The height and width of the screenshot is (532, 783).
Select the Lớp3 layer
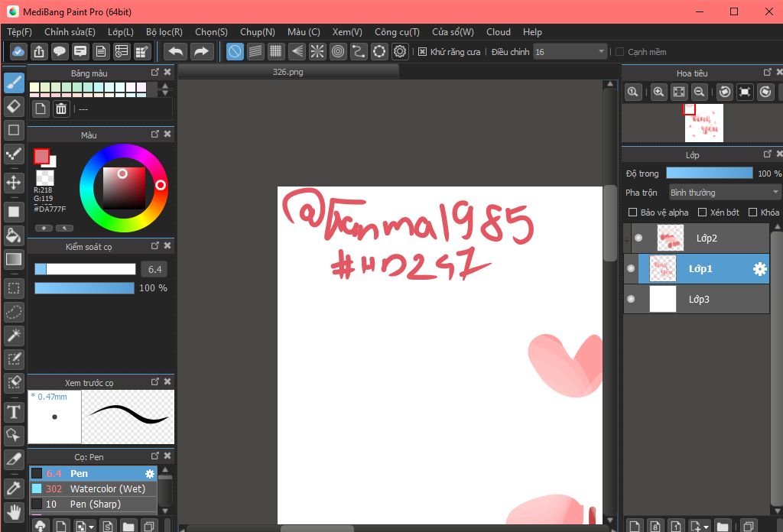click(x=697, y=299)
